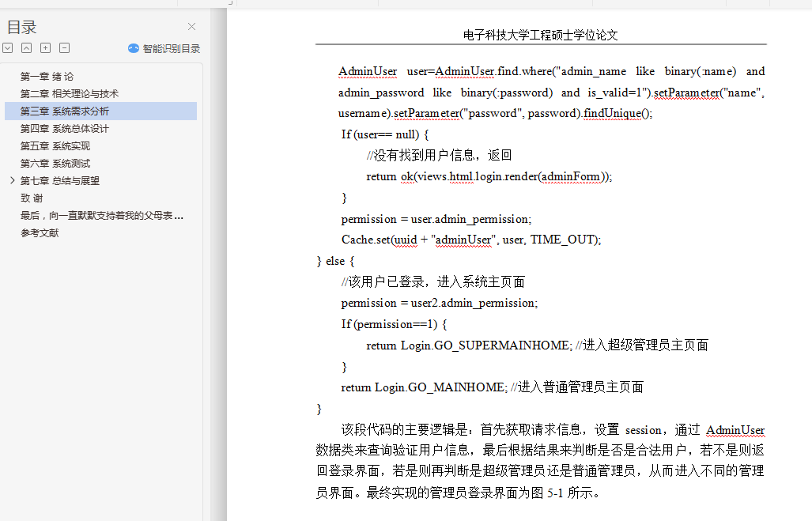Image resolution: width=812 pixels, height=521 pixels.
Task: Click the line 'If (permission==1) {'
Action: point(394,324)
